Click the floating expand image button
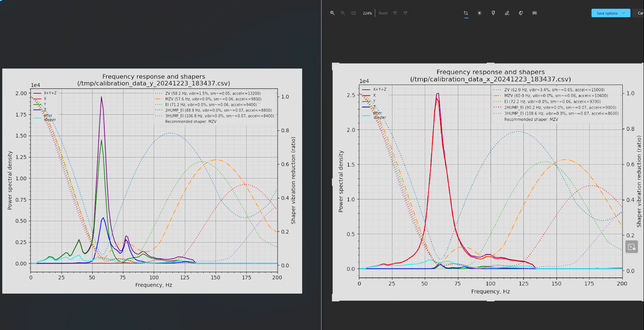The image size is (644, 330). [631, 247]
